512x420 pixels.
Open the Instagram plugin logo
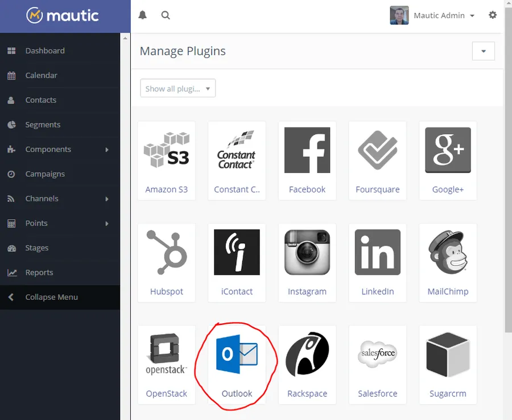[307, 252]
